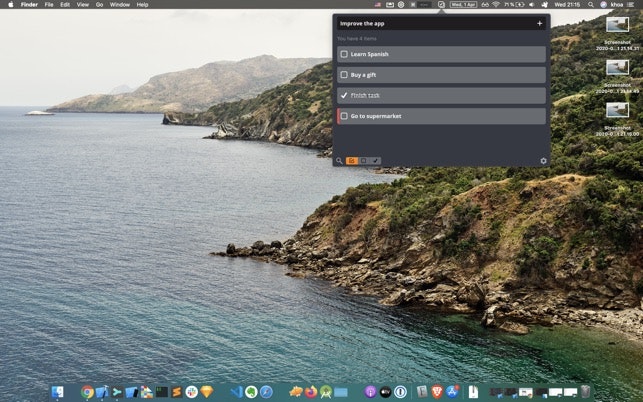Click the todo app icon in menu bar
This screenshot has width=643, height=402.
pos(441,5)
